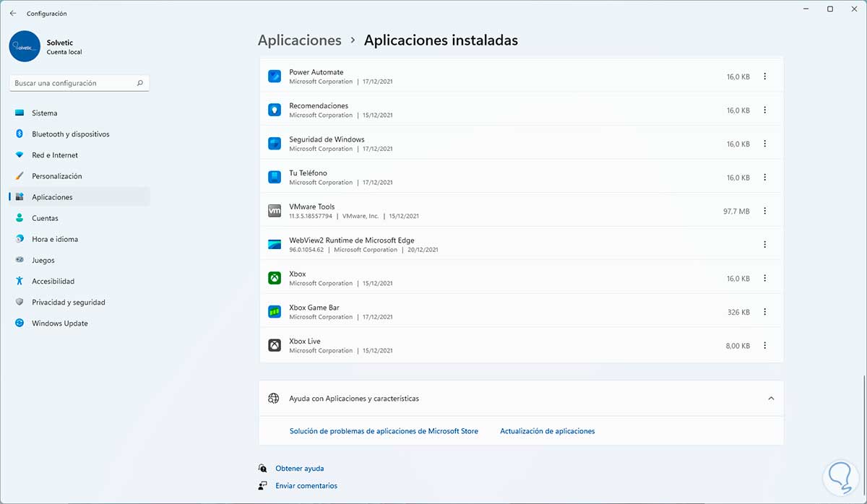Viewport: 867px width, 504px height.
Task: Click the Xbox Game Bar app icon
Action: (275, 312)
